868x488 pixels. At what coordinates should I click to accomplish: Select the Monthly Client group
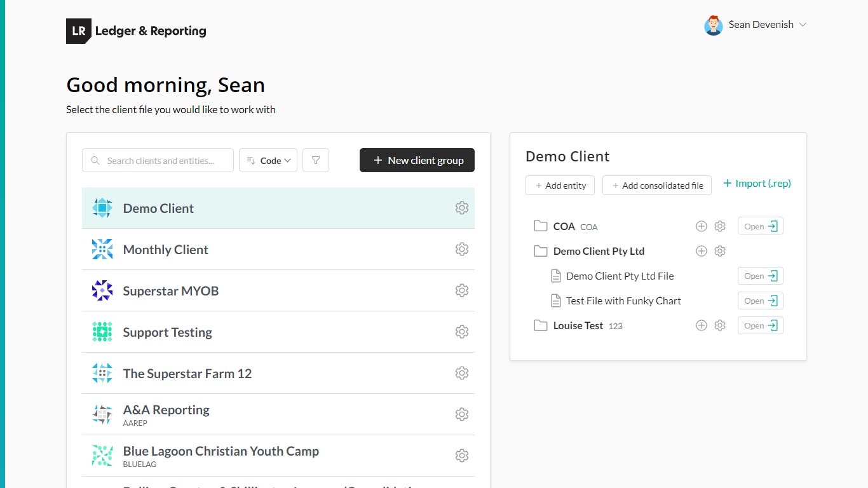(x=166, y=250)
